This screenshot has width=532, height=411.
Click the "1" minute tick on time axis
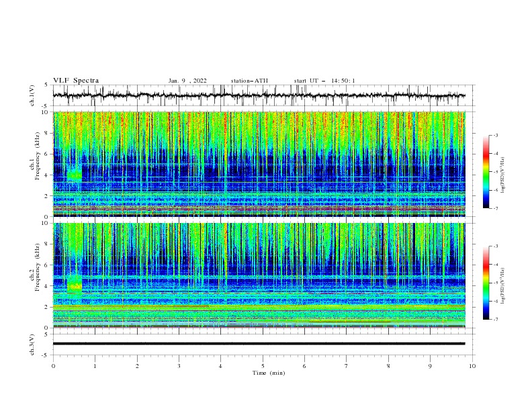(x=95, y=366)
